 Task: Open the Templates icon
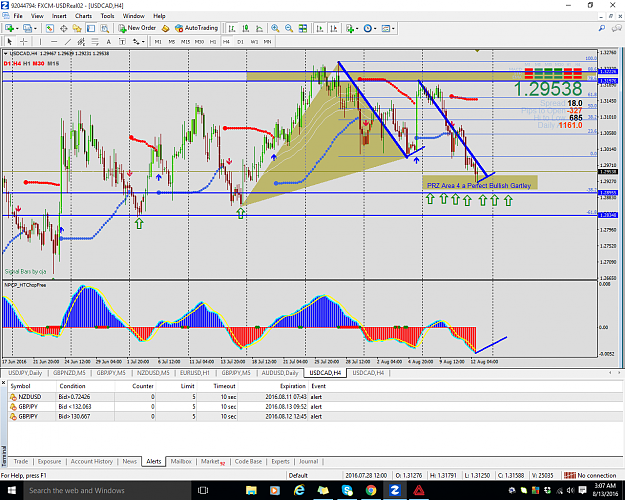click(x=385, y=28)
